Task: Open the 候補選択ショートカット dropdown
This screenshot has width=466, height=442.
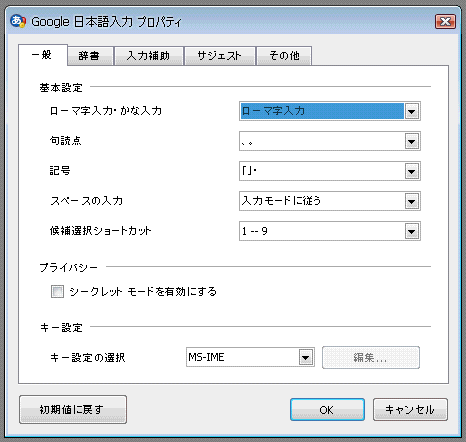Action: pyautogui.click(x=330, y=231)
